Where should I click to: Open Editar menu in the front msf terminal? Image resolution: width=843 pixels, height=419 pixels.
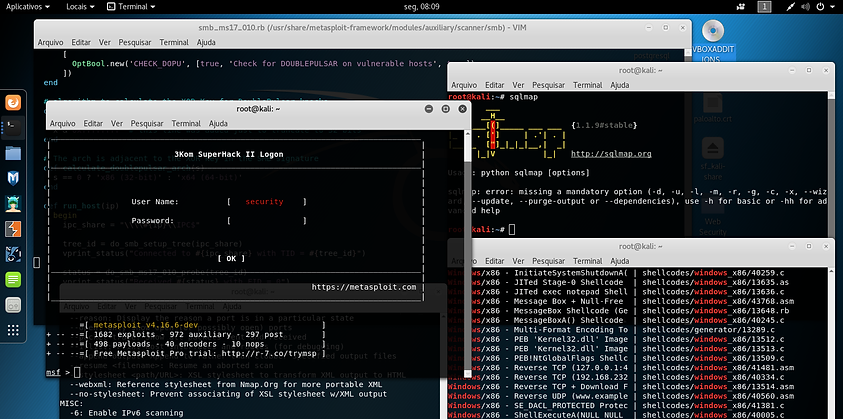coord(93,123)
